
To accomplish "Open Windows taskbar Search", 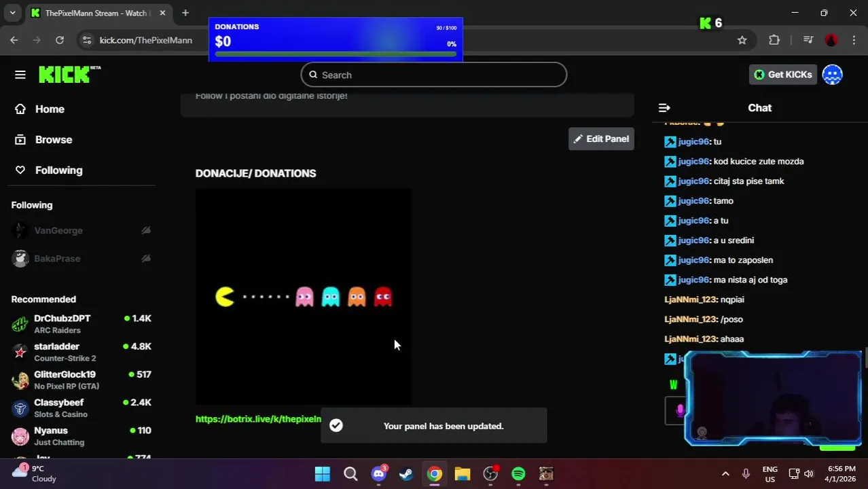I will tap(350, 474).
